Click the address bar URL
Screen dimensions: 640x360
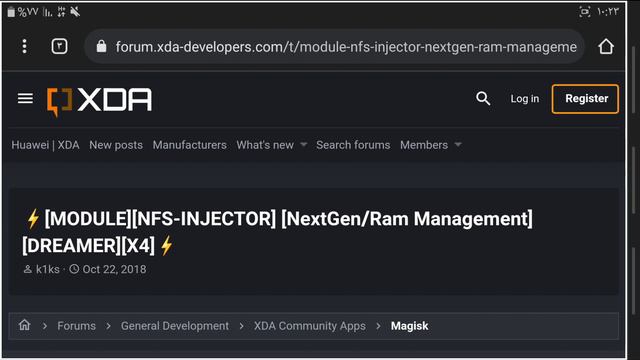[346, 47]
